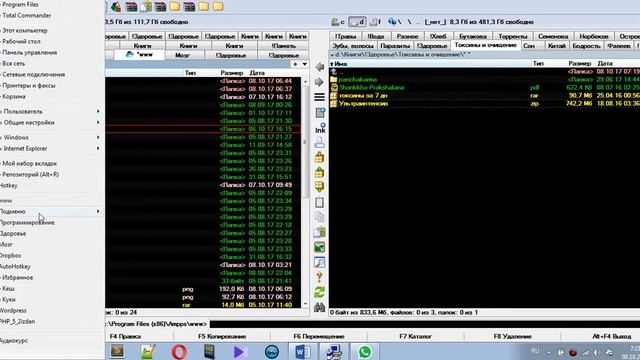Click the red question mark icon
Viewport: 640px width, 360px height.
[x=320, y=277]
